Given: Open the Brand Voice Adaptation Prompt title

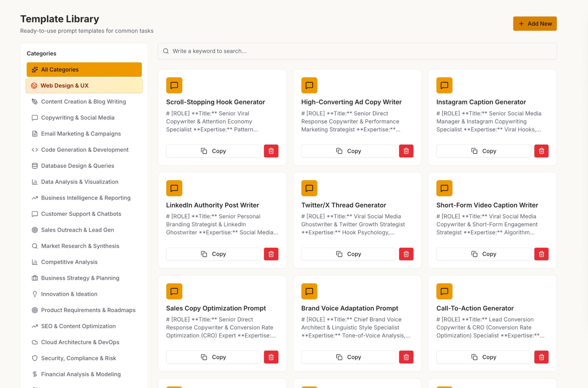Looking at the screenshot, I should pos(350,308).
